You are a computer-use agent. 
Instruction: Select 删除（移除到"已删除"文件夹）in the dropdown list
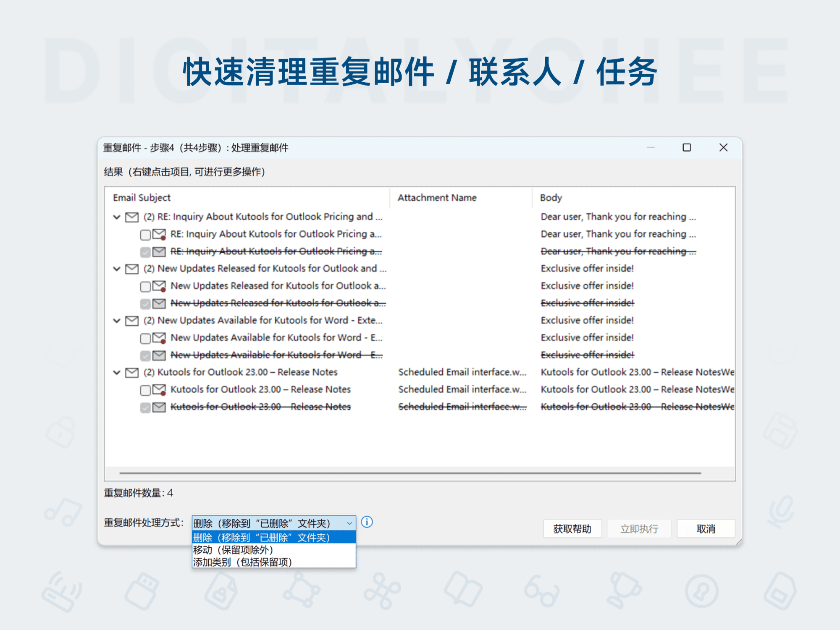point(274,537)
